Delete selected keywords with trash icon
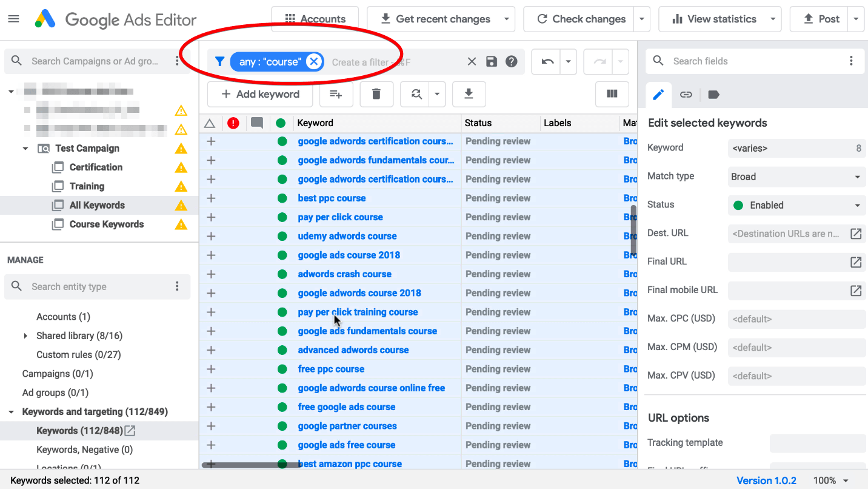 (376, 94)
